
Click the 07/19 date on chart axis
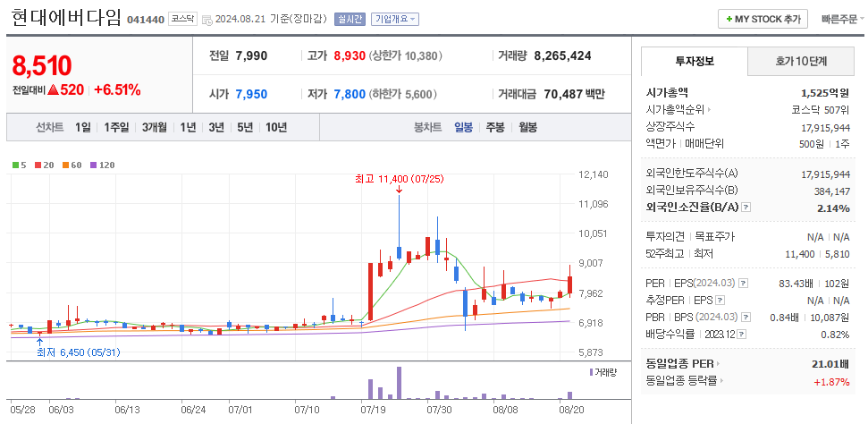tap(373, 410)
